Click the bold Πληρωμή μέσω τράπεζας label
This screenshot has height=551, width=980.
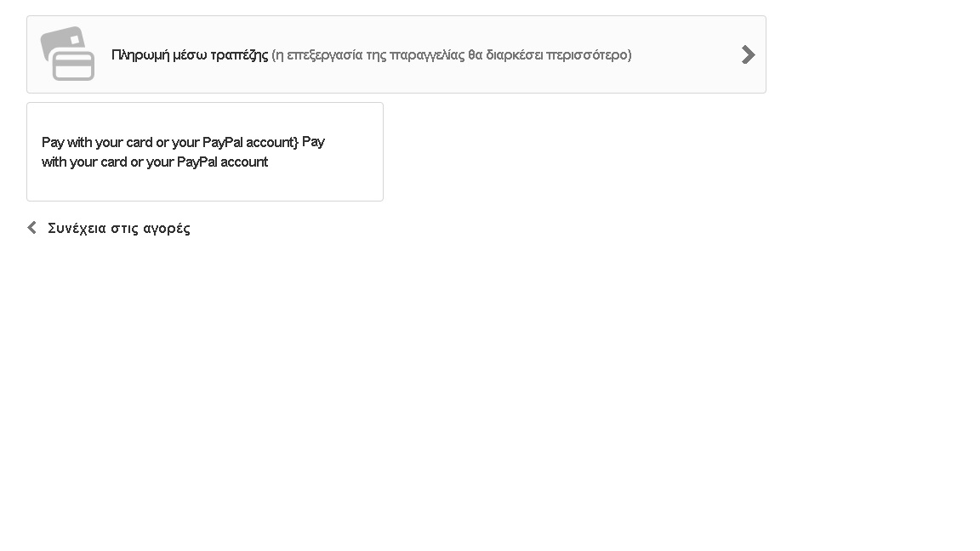[190, 55]
